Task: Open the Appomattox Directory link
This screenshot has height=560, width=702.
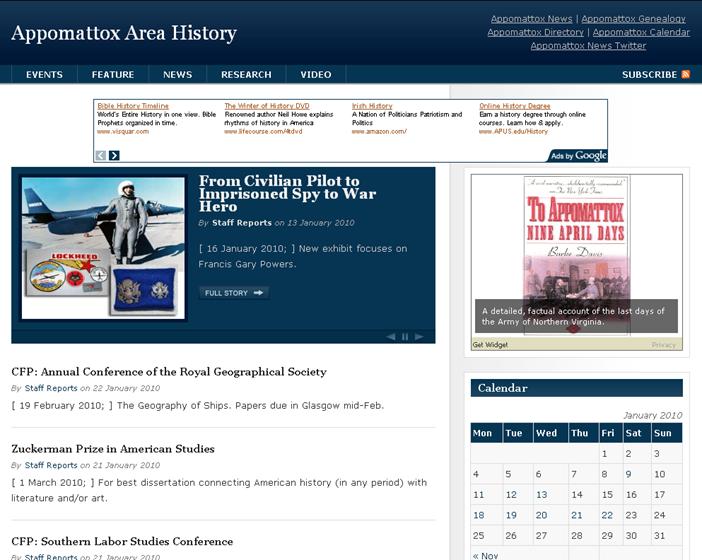Action: point(535,32)
